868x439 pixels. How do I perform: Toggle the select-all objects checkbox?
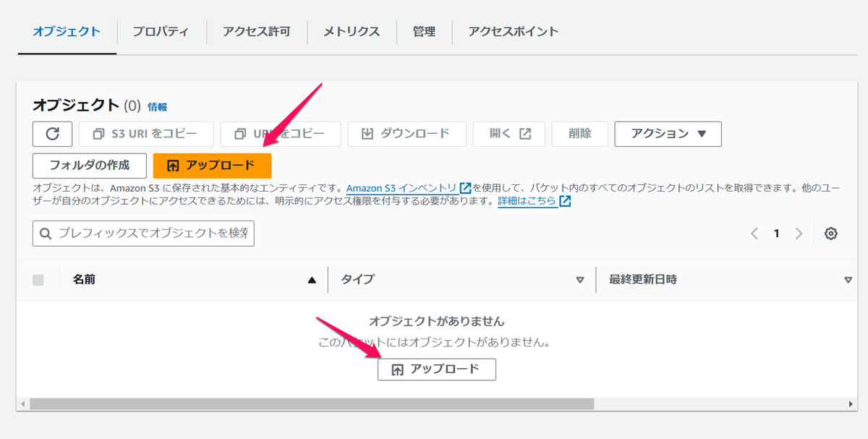(x=38, y=280)
